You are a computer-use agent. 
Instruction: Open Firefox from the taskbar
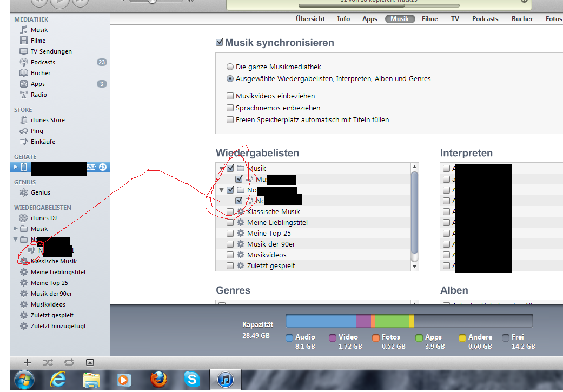coord(157,380)
